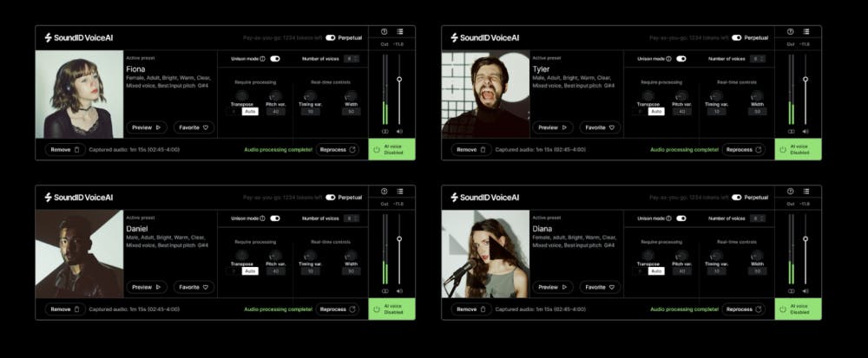Open the list menu icon in Tyler's panel
Image resolution: width=868 pixels, height=358 pixels.
[806, 31]
